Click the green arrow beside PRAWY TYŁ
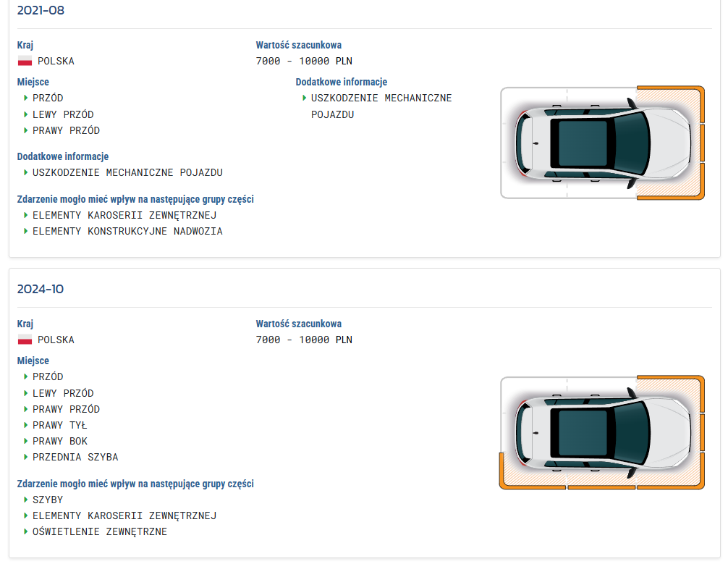Screen dimensions: 728x564 pyautogui.click(x=26, y=425)
